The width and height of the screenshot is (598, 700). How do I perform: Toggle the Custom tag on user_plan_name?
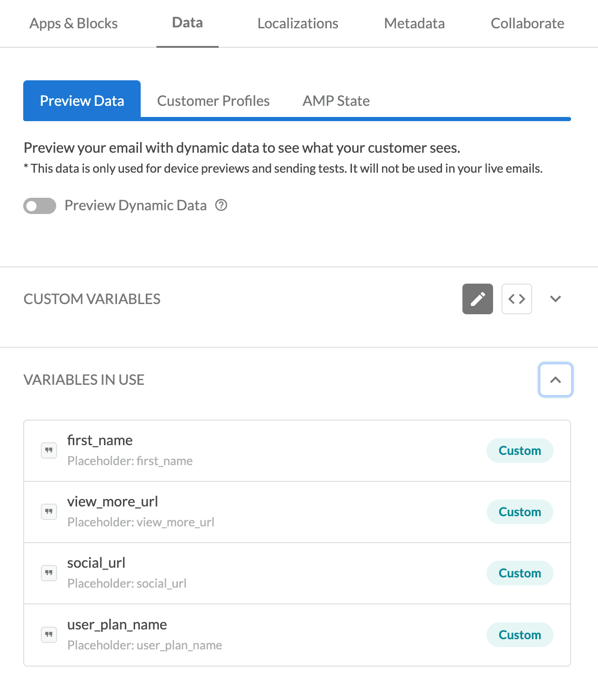(x=520, y=635)
